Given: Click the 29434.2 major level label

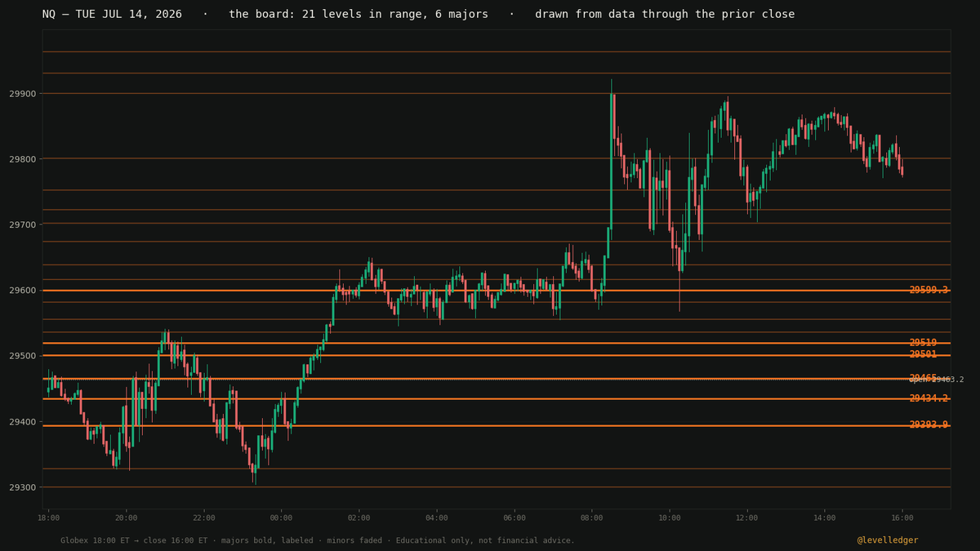Looking at the screenshot, I should (929, 398).
